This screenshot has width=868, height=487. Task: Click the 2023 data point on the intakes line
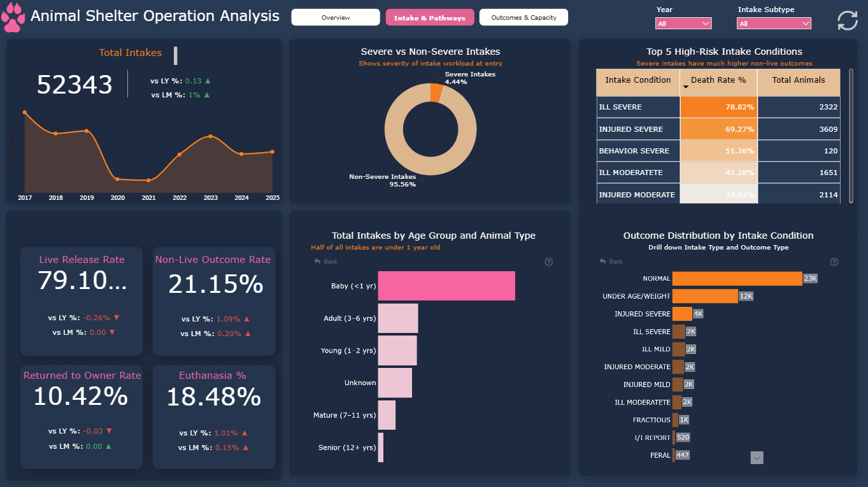210,136
